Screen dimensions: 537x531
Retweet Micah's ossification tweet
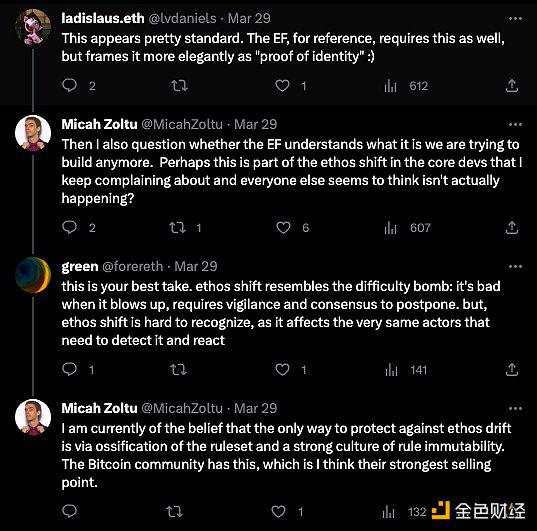[x=174, y=511]
